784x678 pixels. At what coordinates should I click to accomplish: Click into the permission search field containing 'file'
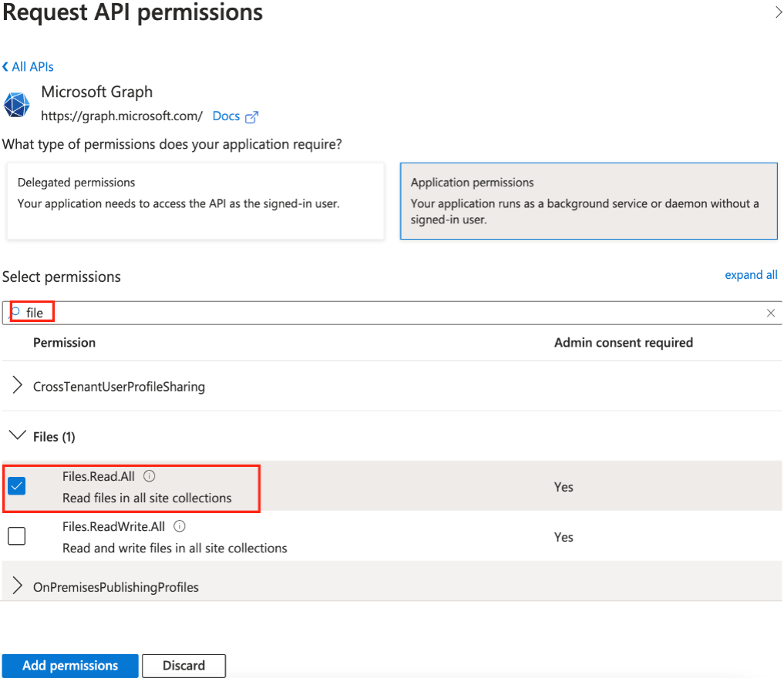(x=392, y=313)
